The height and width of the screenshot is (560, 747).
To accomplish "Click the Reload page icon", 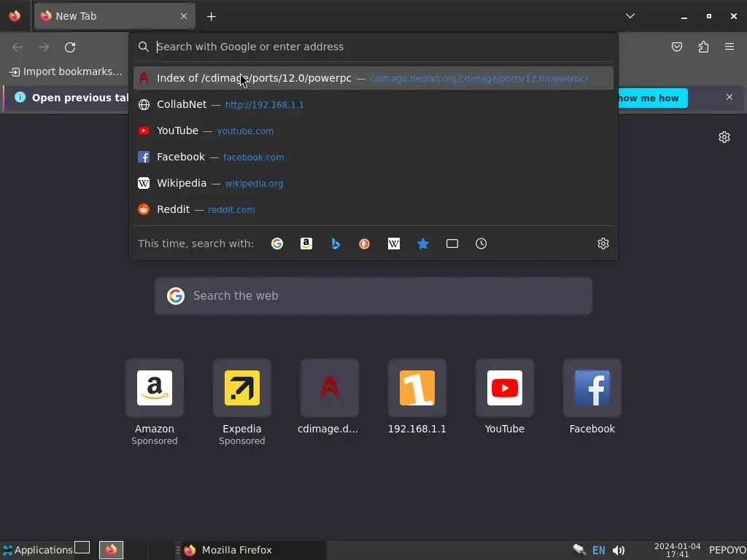I will 70,47.
